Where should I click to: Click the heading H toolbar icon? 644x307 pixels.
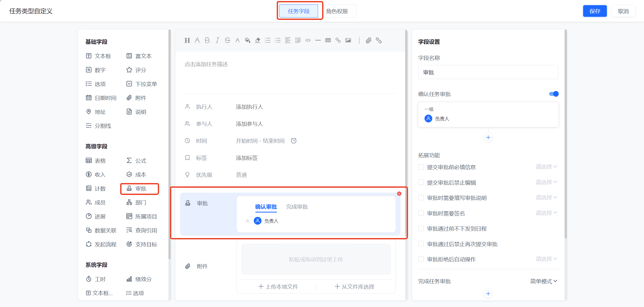[187, 40]
